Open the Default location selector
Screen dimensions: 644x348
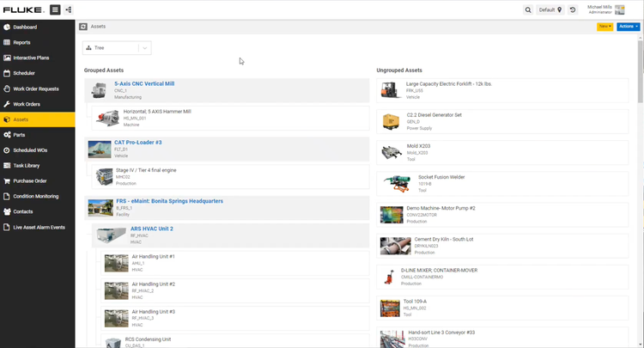pos(550,9)
